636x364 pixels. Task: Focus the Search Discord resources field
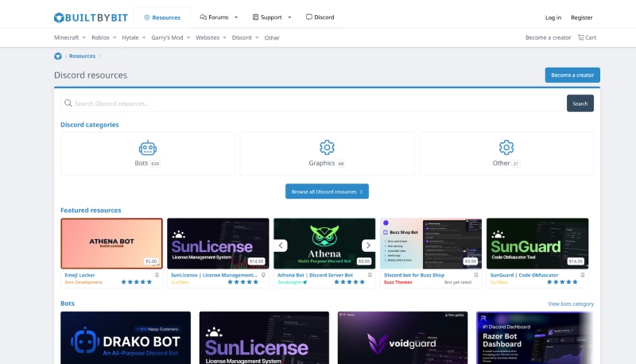312,103
